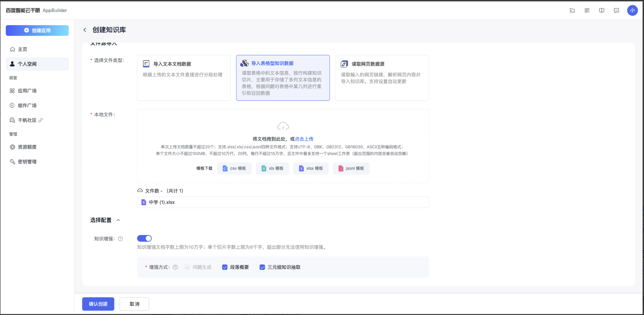The width and height of the screenshot is (644, 315).
Task: Download the csv 模板
Action: (234, 169)
